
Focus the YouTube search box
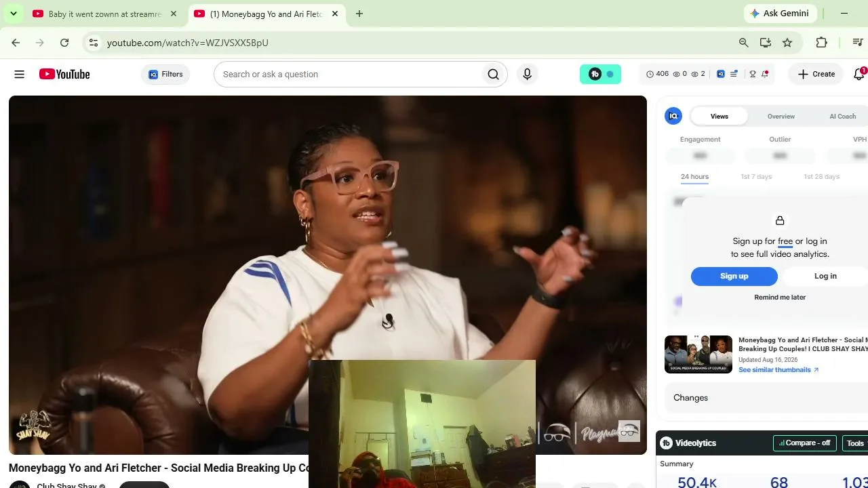click(x=347, y=75)
